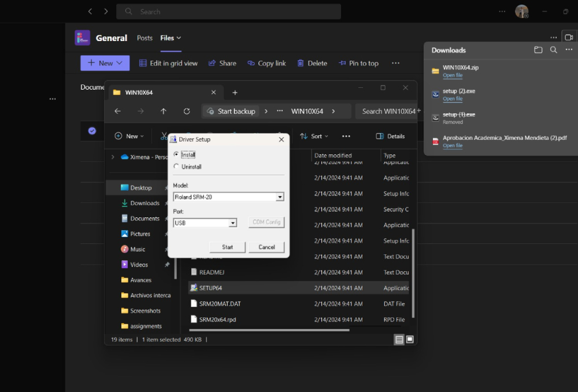This screenshot has height=392, width=578.
Task: Click Delete in Teams toolbar
Action: pyautogui.click(x=312, y=64)
